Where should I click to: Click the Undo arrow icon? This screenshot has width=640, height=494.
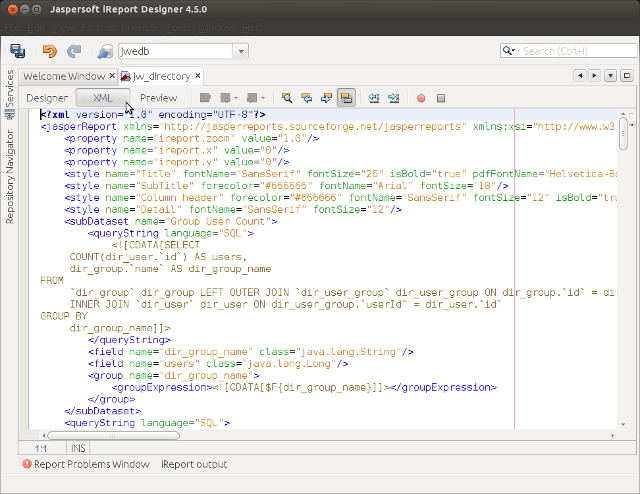(50, 51)
